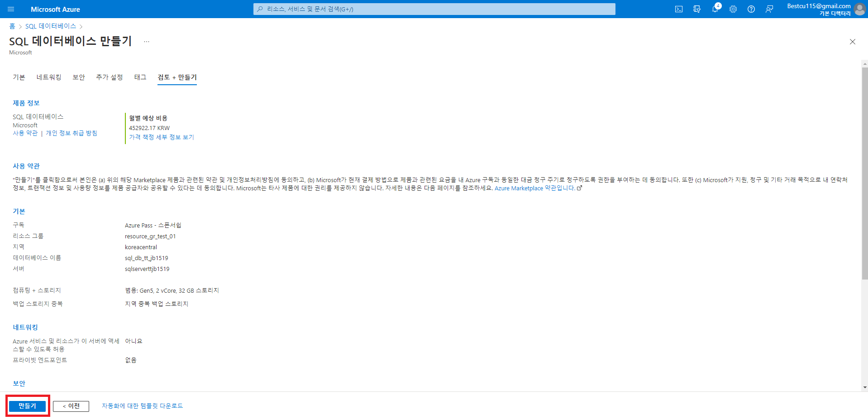This screenshot has height=420, width=868.
Task: Click the account avatar picture
Action: point(859,9)
